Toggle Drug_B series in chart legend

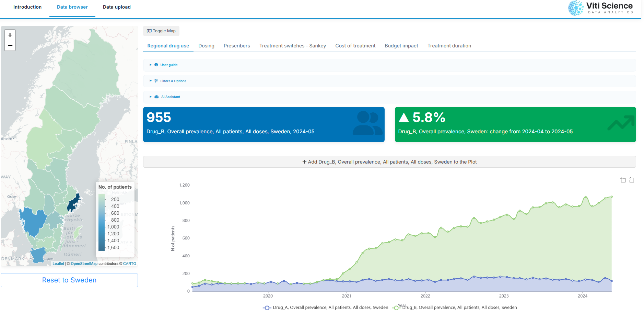click(x=455, y=308)
